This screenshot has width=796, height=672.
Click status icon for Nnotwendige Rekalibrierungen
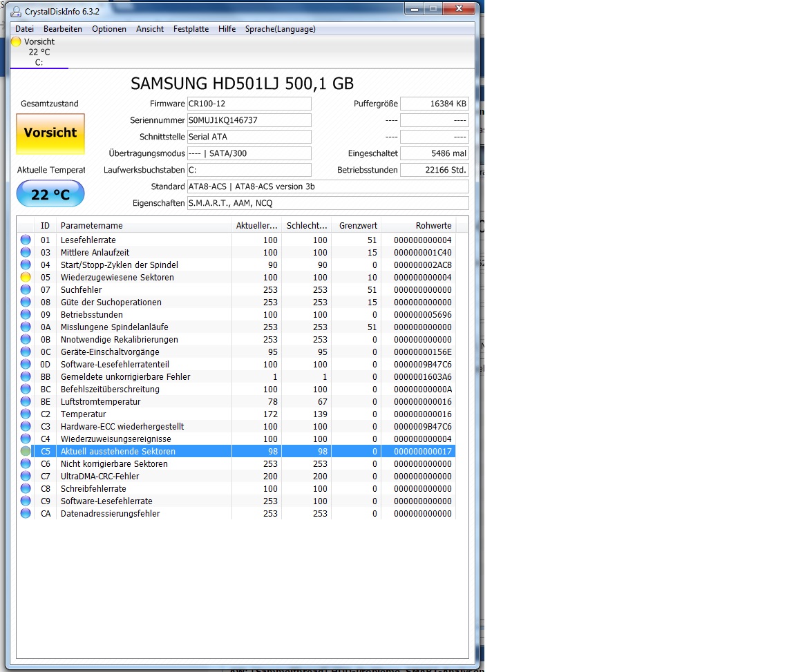(26, 339)
